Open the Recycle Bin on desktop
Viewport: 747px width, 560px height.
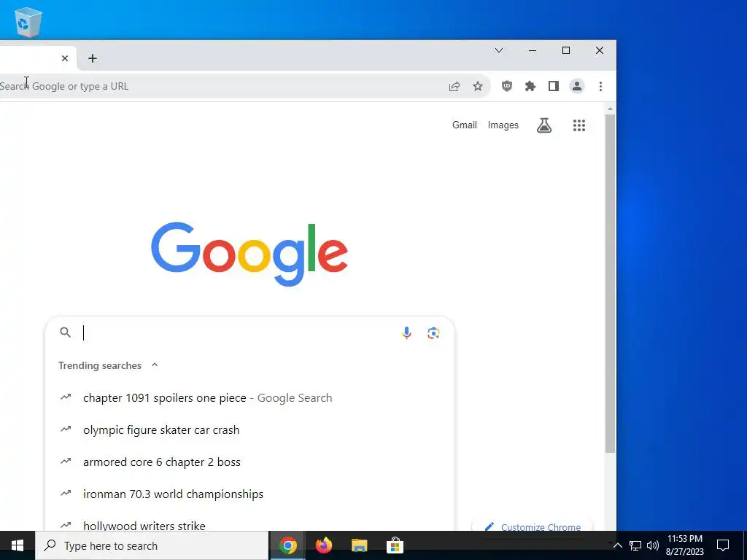[28, 22]
